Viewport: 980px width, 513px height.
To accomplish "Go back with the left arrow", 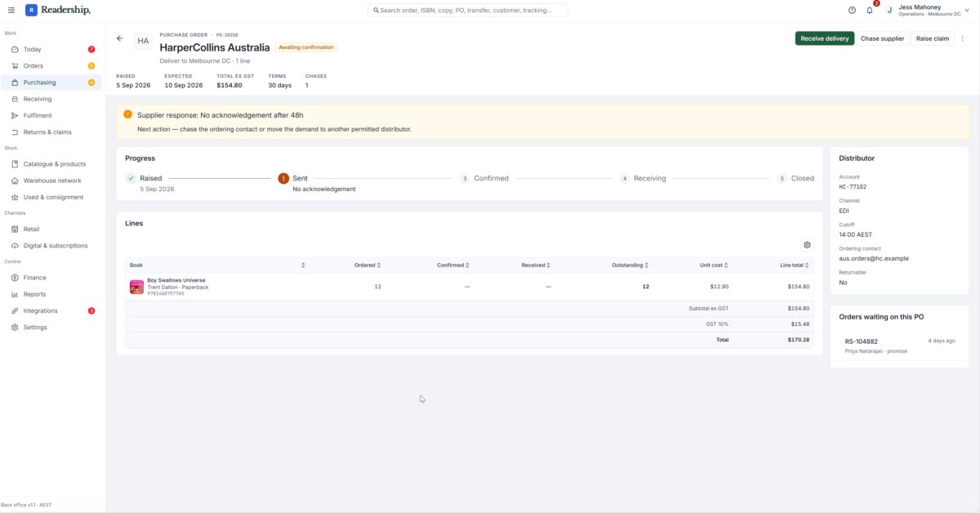I will (x=120, y=38).
